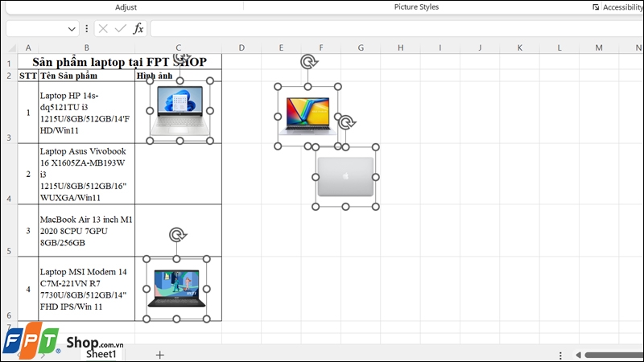Select the MSI Modern laptop picture
The height and width of the screenshot is (362, 644).
tap(176, 289)
